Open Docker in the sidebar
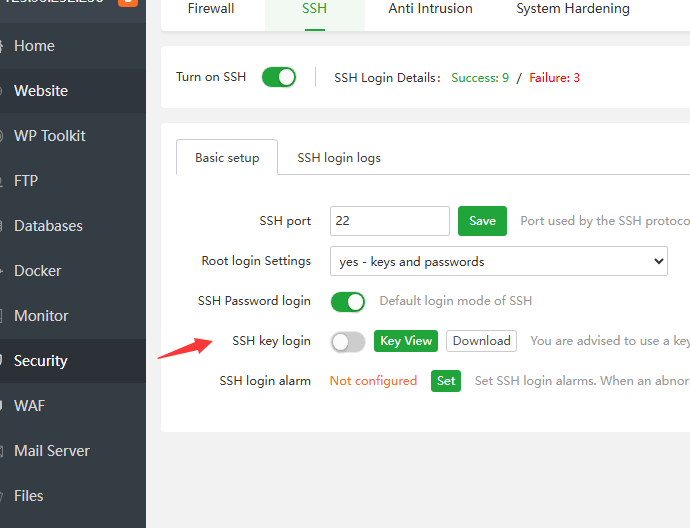The image size is (690, 528). (x=38, y=271)
